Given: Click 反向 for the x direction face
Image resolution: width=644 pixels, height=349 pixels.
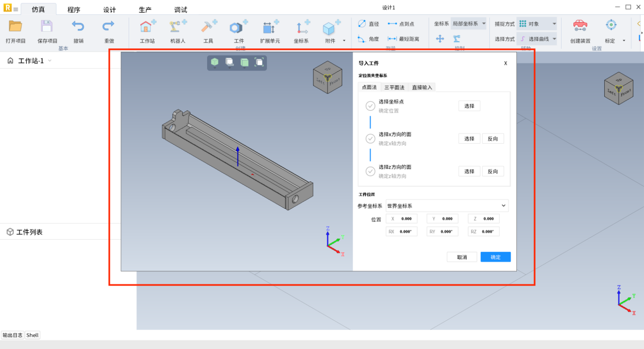Looking at the screenshot, I should [x=492, y=139].
